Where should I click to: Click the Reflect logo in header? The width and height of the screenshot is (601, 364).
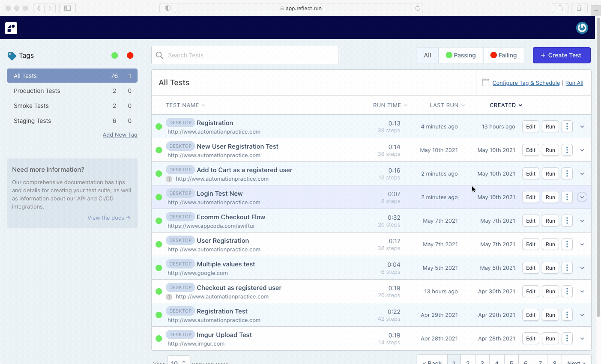click(11, 28)
